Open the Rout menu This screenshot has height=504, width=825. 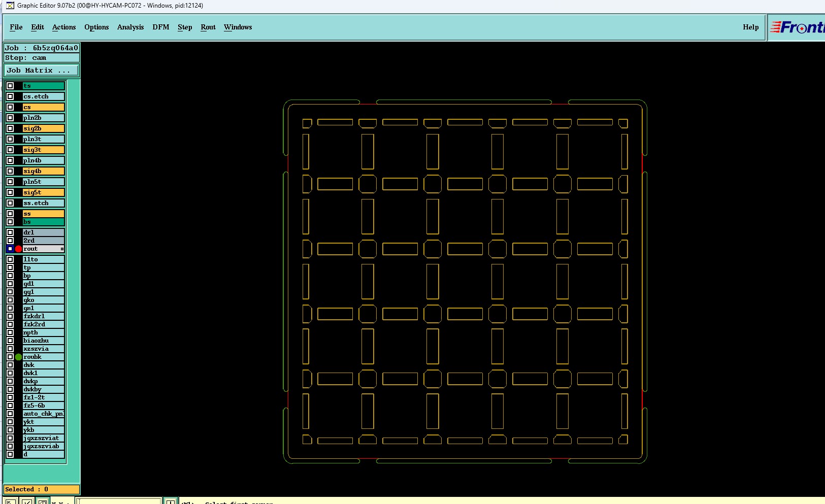pos(208,27)
